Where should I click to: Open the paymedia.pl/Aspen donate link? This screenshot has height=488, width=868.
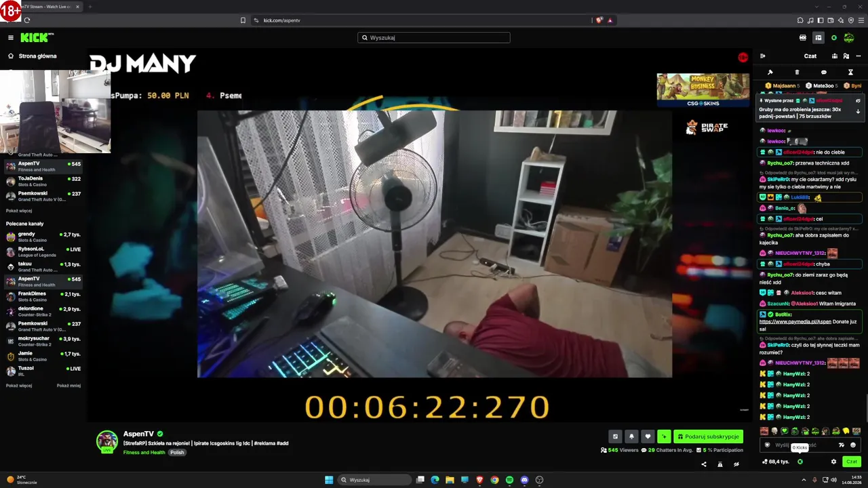(x=795, y=321)
